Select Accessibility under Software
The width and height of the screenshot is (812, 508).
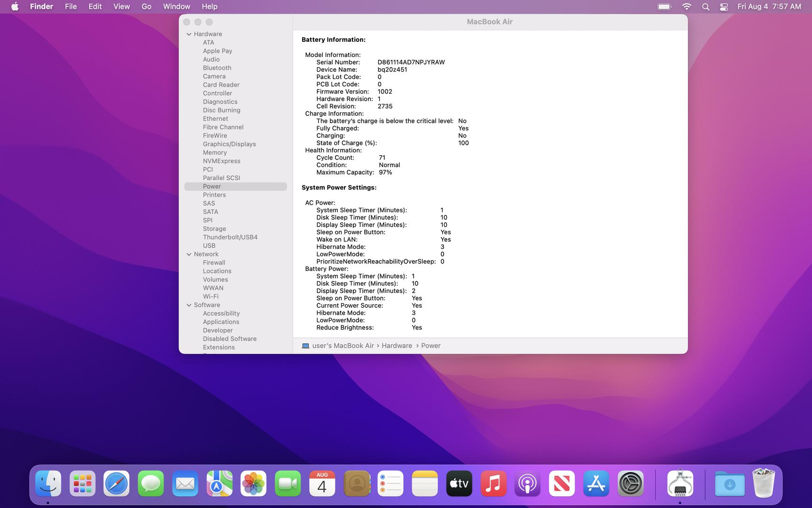(221, 313)
